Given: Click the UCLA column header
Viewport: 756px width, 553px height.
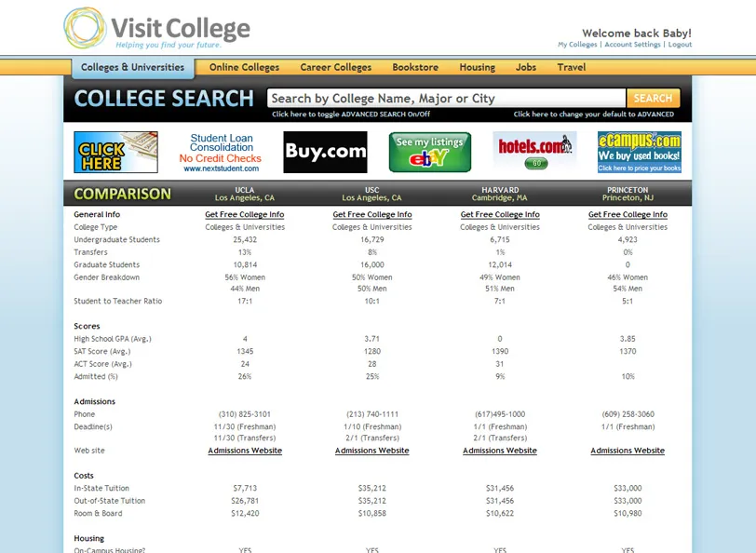Looking at the screenshot, I should pos(245,194).
